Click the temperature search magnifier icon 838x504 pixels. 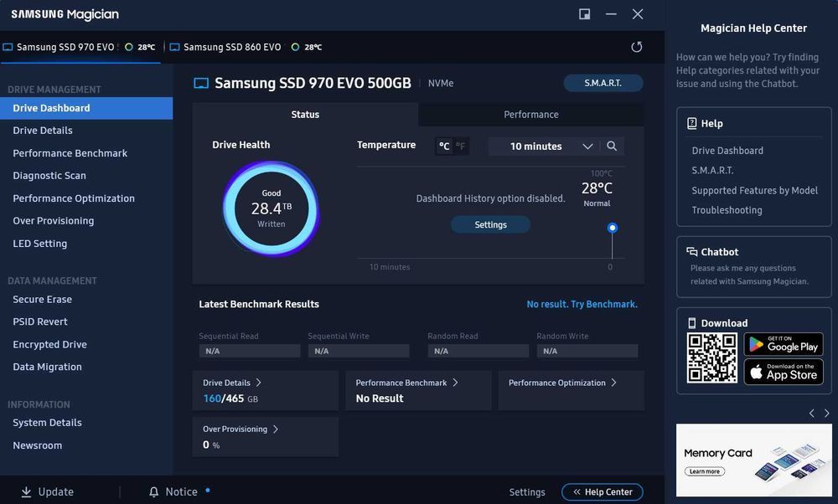click(x=612, y=146)
